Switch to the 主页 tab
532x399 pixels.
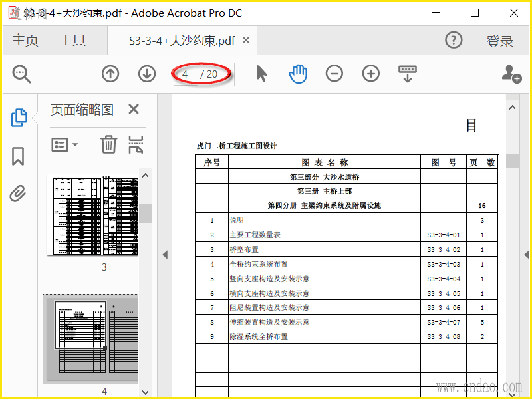click(x=25, y=40)
